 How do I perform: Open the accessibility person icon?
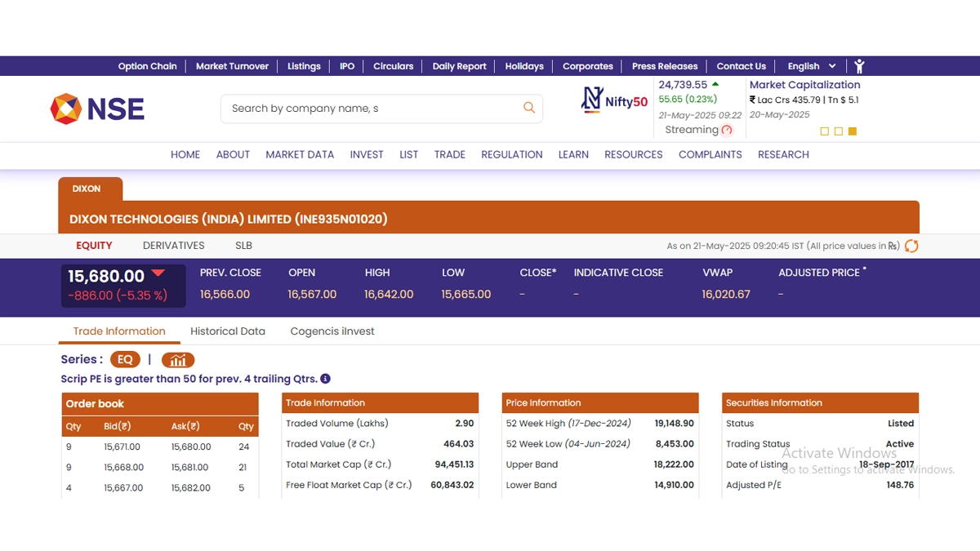click(x=859, y=66)
